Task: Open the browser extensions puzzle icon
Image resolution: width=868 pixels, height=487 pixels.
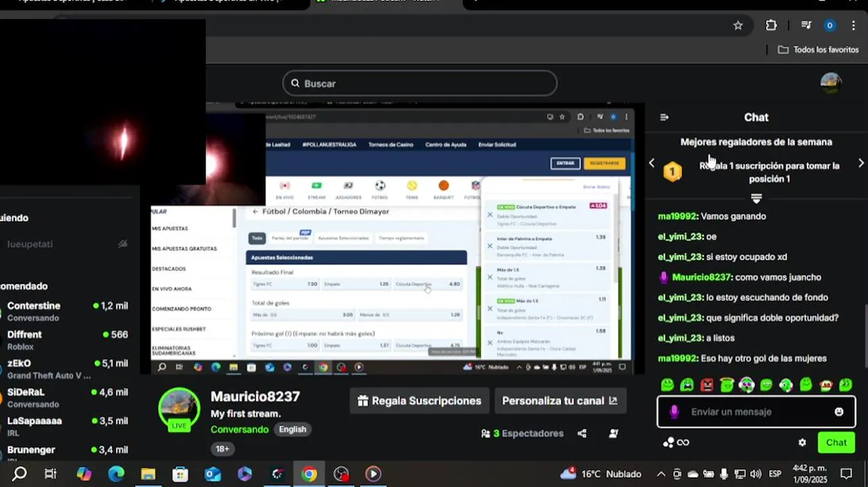Action: point(771,26)
